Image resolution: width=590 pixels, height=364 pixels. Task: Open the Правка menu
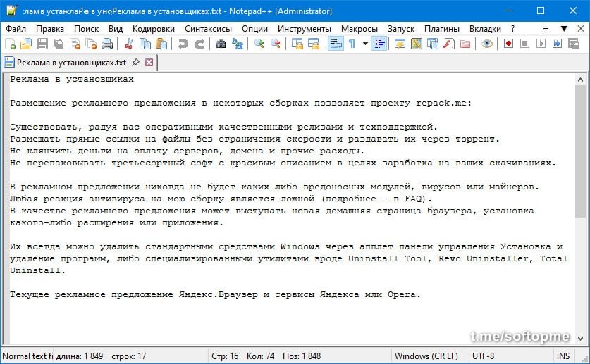point(49,29)
